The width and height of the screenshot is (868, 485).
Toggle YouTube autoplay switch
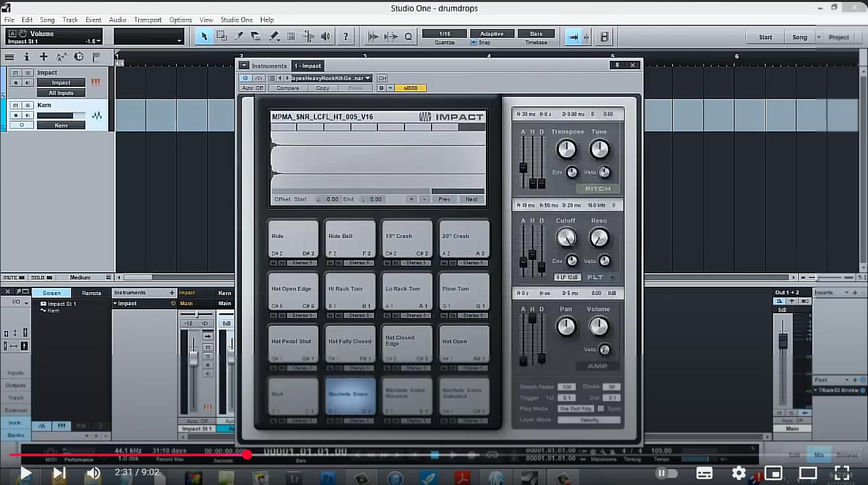point(666,473)
